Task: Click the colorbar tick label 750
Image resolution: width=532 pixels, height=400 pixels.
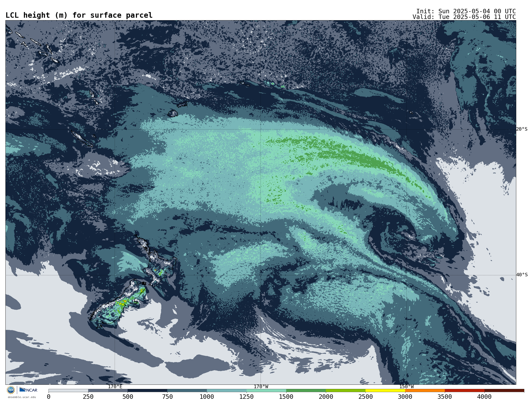Action: pyautogui.click(x=167, y=397)
